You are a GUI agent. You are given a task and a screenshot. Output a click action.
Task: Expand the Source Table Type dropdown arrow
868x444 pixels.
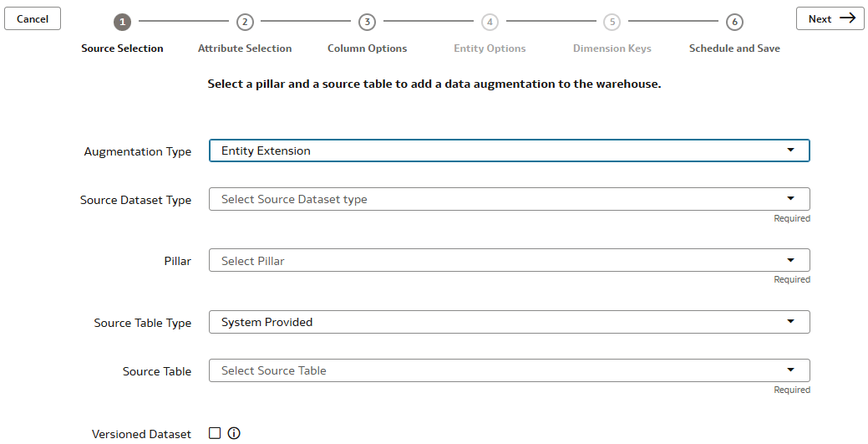790,322
